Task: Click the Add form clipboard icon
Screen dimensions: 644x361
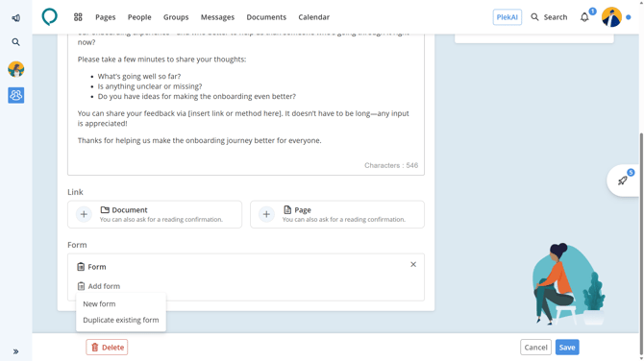Action: click(x=81, y=286)
